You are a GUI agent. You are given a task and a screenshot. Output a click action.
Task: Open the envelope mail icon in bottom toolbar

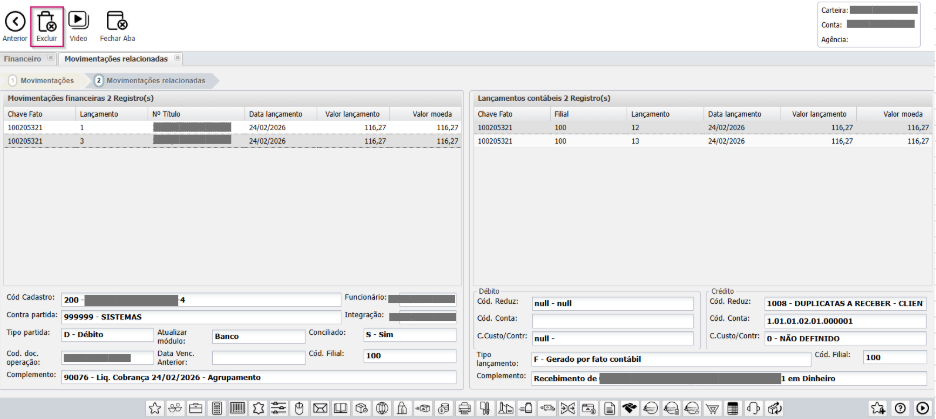tap(320, 408)
